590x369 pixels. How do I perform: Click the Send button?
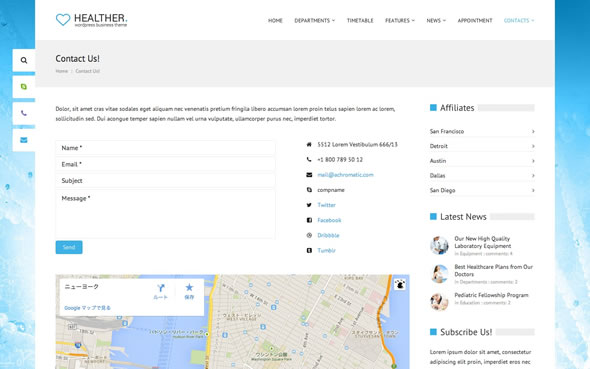(x=69, y=247)
